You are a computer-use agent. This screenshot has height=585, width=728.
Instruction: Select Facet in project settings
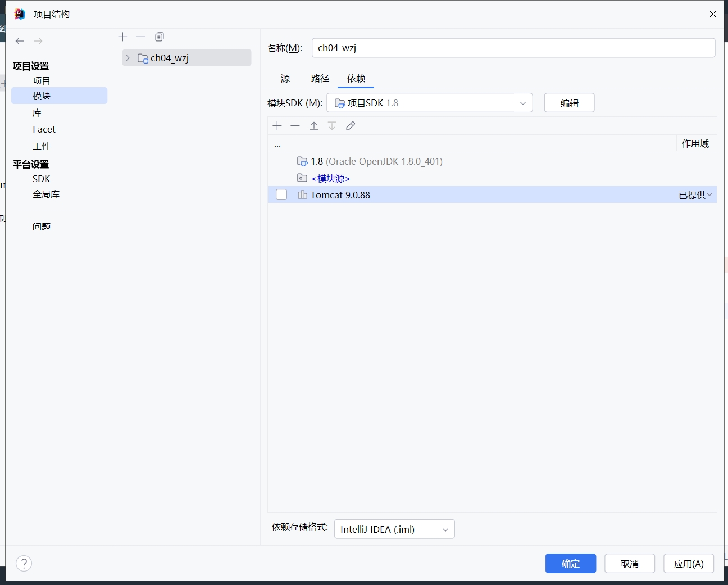(x=44, y=129)
